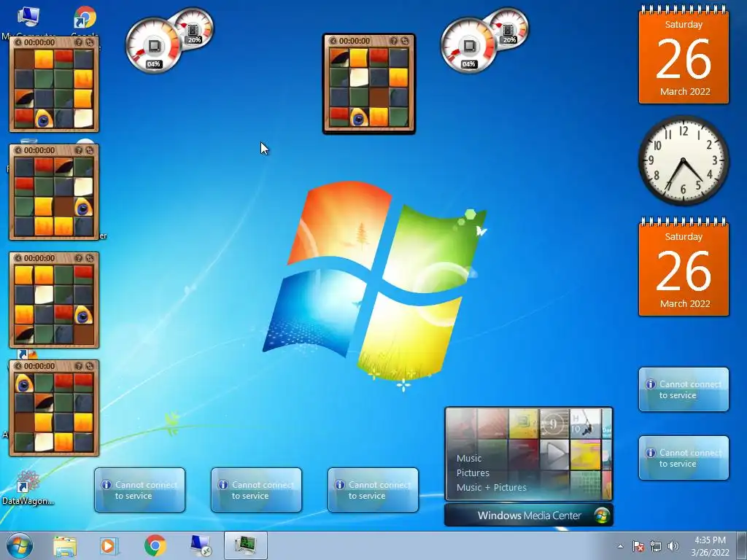This screenshot has height=560, width=747.
Task: Click the analog clock gadget
Action: [x=684, y=160]
